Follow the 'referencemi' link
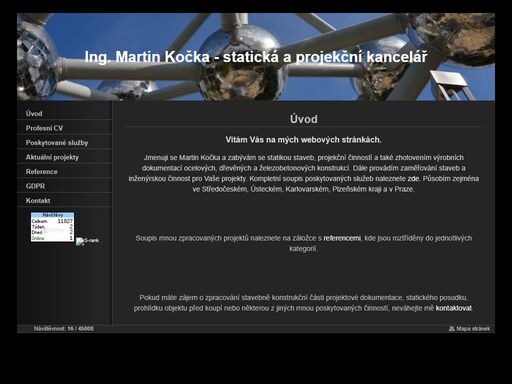 [342, 238]
